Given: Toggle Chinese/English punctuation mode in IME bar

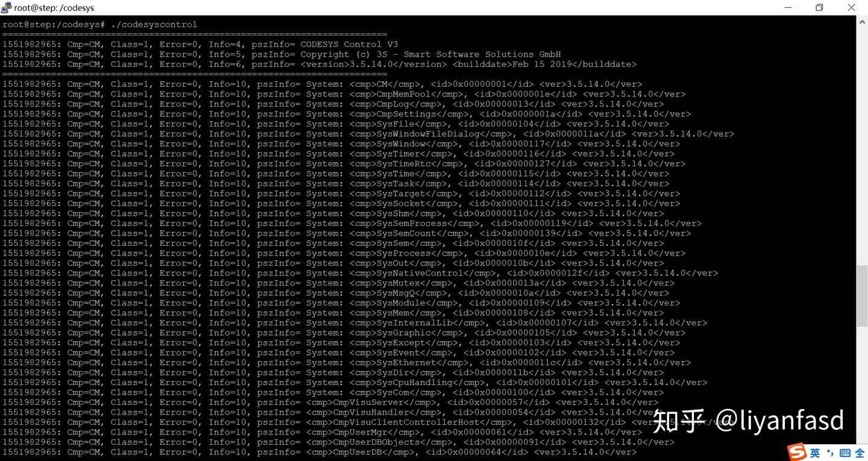Looking at the screenshot, I should tap(829, 453).
